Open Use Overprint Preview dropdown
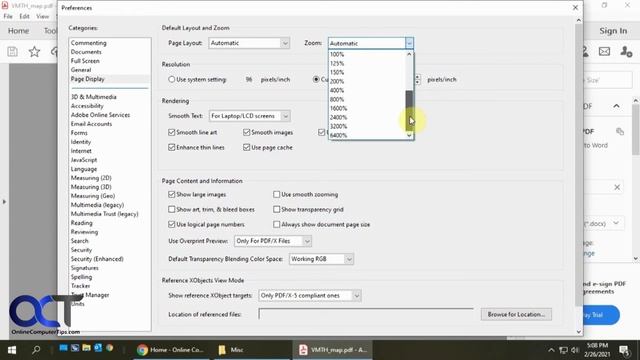The height and width of the screenshot is (360, 640). click(273, 241)
